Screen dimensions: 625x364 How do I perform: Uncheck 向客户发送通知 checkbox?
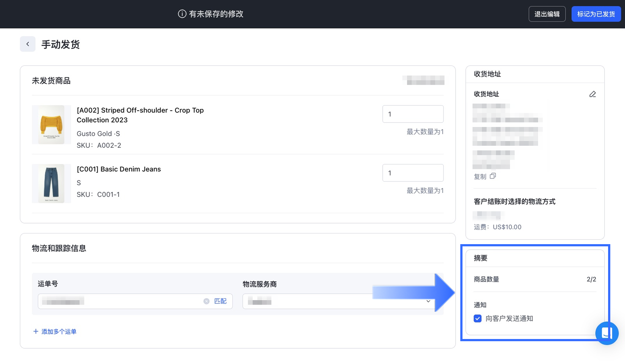478,318
